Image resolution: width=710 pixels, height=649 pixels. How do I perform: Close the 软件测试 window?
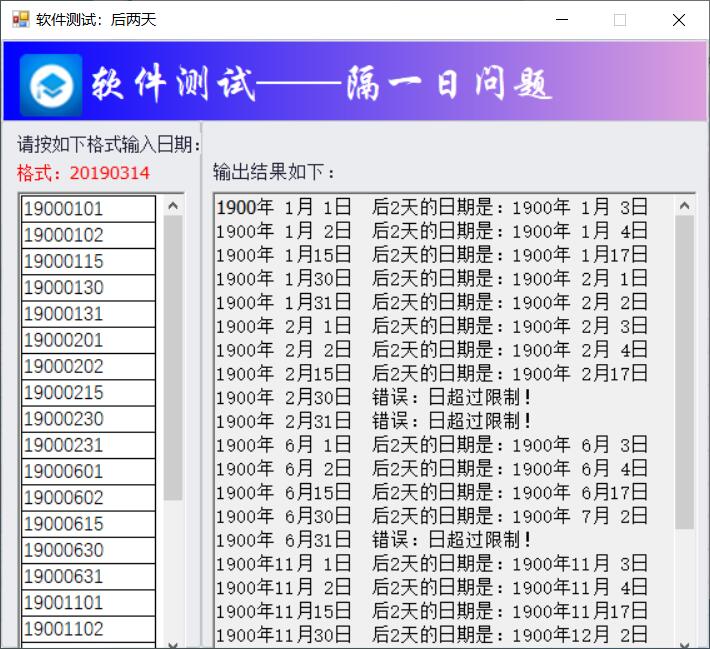pos(679,19)
